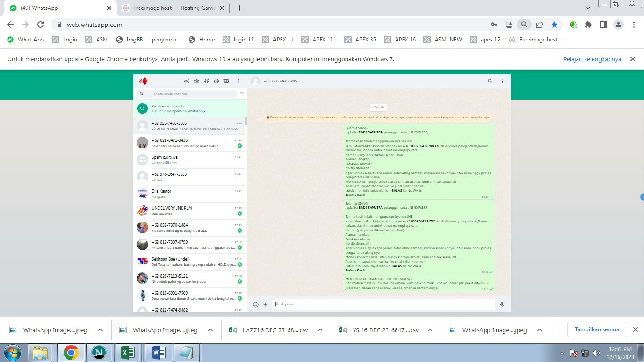
Task: Expand options for LAZZ16 DEC csv download
Action: (x=320, y=330)
